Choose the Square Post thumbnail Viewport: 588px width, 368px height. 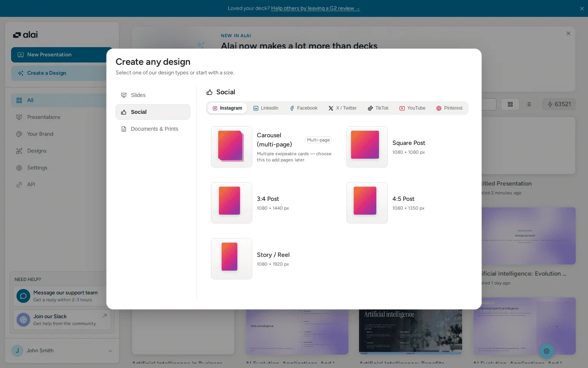pos(367,147)
